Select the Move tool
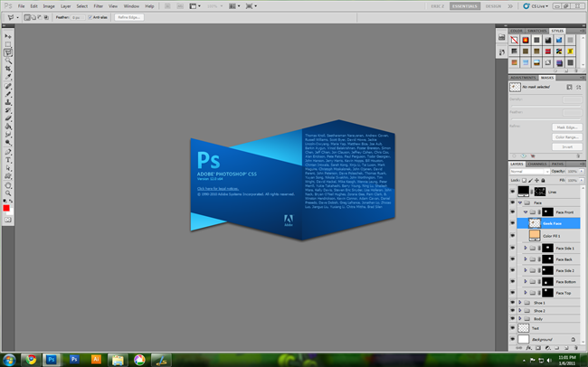This screenshot has width=588, height=367. coord(8,36)
